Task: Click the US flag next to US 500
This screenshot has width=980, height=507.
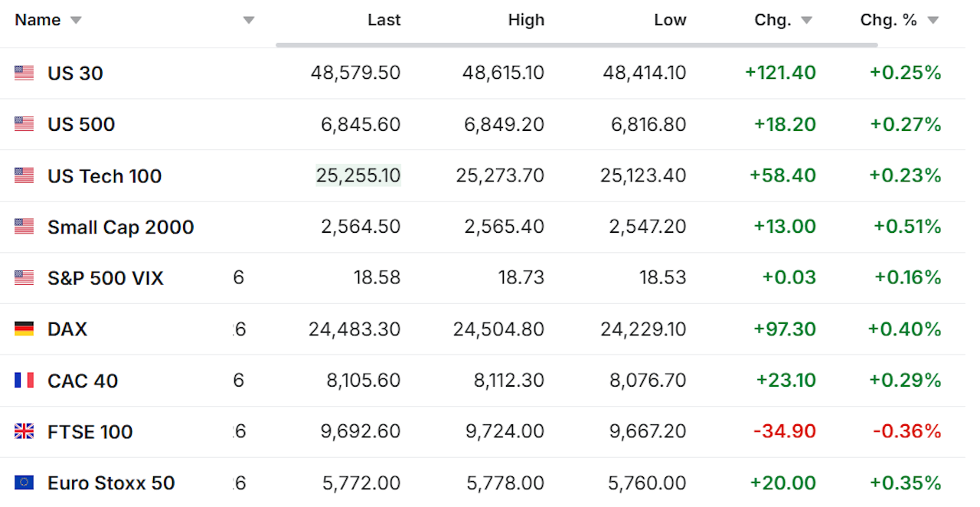Action: point(24,124)
